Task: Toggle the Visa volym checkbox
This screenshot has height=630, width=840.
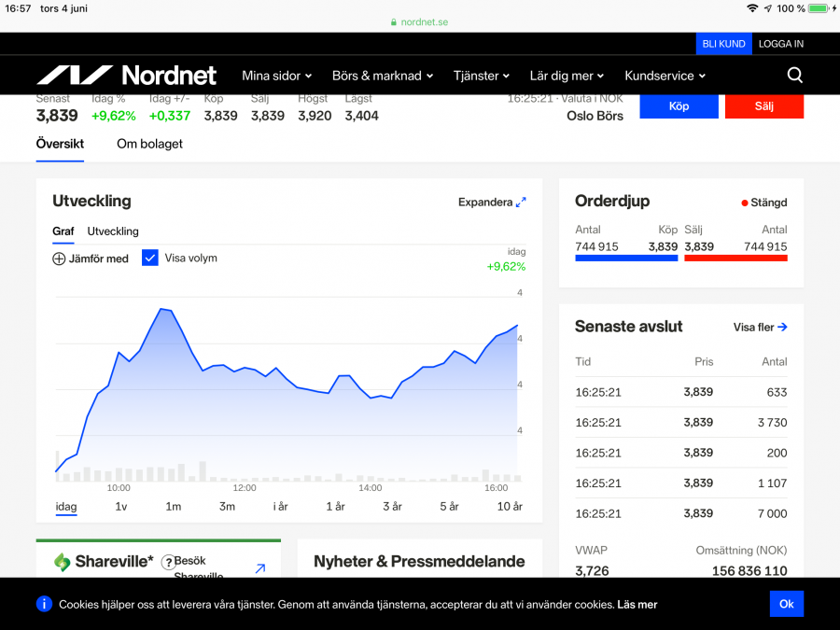Action: tap(150, 258)
